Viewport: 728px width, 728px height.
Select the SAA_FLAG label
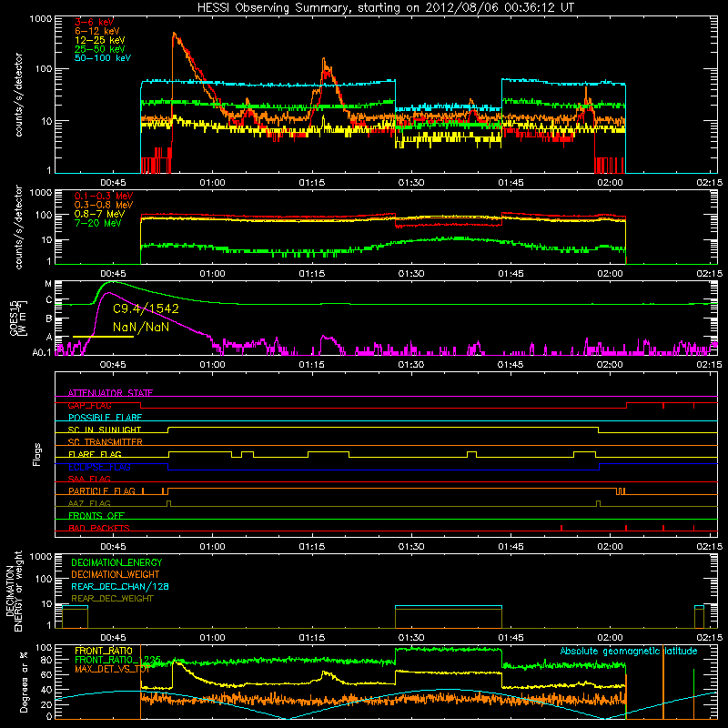pos(89,479)
